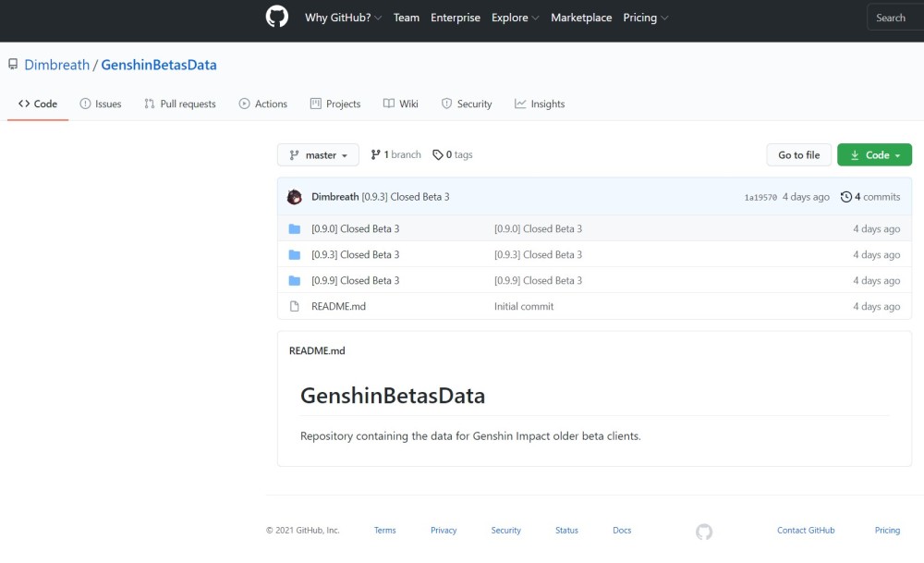The image size is (924, 563).
Task: Open commit message for [0.9.0] folder row
Action: coord(538,228)
